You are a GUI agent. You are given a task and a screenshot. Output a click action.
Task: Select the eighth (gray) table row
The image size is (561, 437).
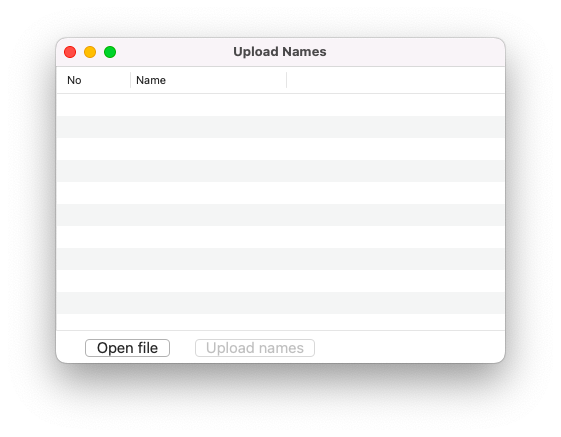pos(280,259)
